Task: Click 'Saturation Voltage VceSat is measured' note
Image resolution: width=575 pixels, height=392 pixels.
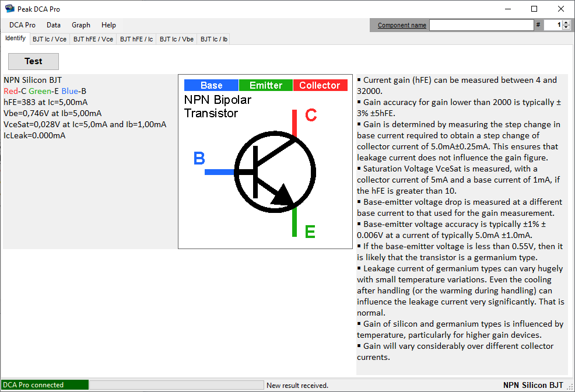Action: tap(458, 180)
